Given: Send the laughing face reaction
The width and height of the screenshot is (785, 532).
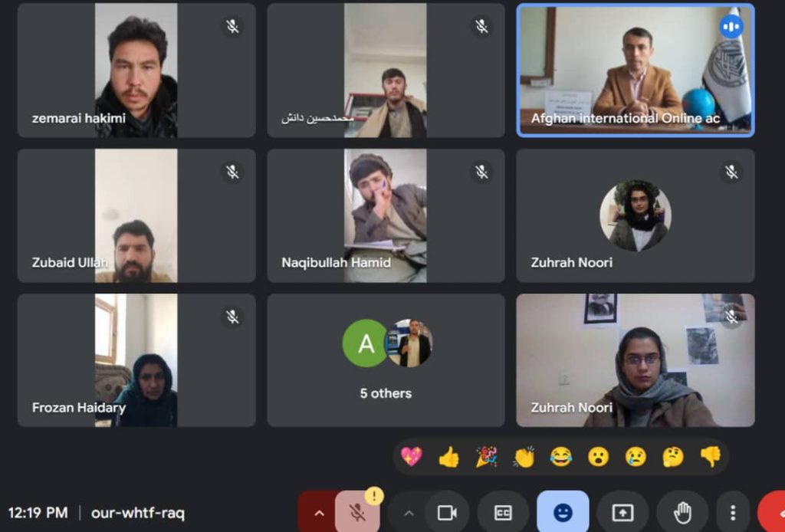Looking at the screenshot, I should point(560,456).
